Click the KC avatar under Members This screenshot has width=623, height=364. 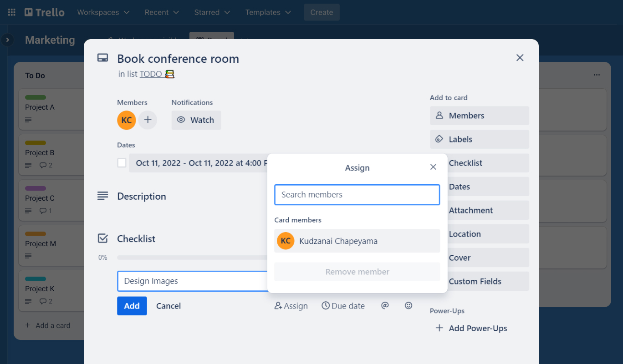pyautogui.click(x=127, y=120)
